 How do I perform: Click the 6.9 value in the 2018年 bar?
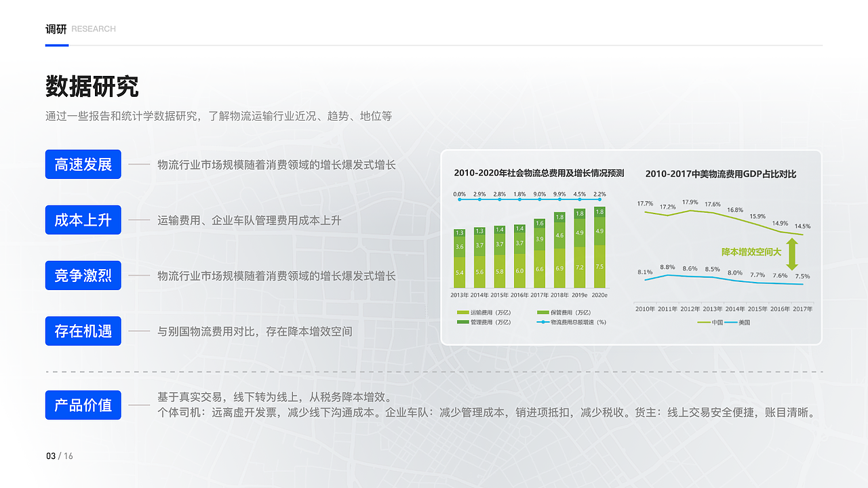(x=559, y=269)
